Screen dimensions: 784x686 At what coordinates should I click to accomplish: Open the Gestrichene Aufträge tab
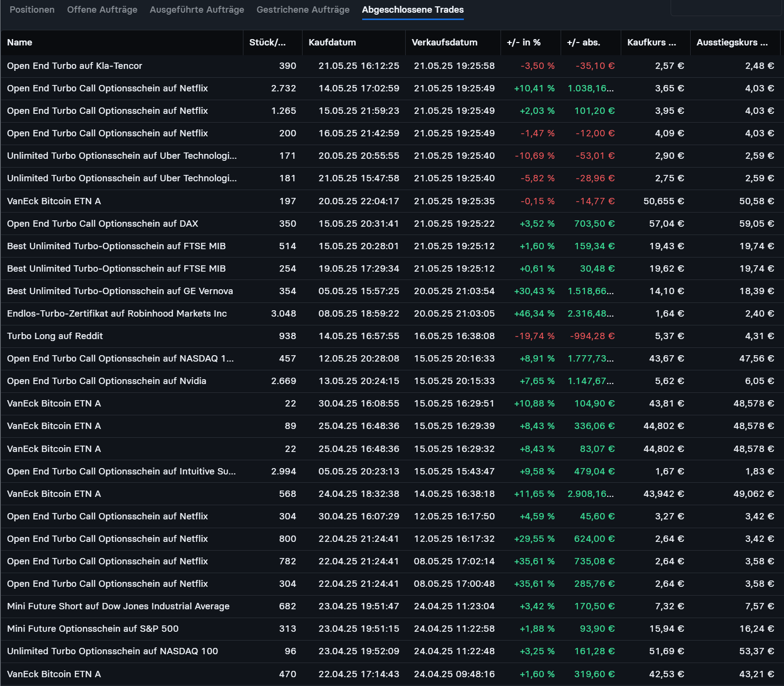(303, 10)
